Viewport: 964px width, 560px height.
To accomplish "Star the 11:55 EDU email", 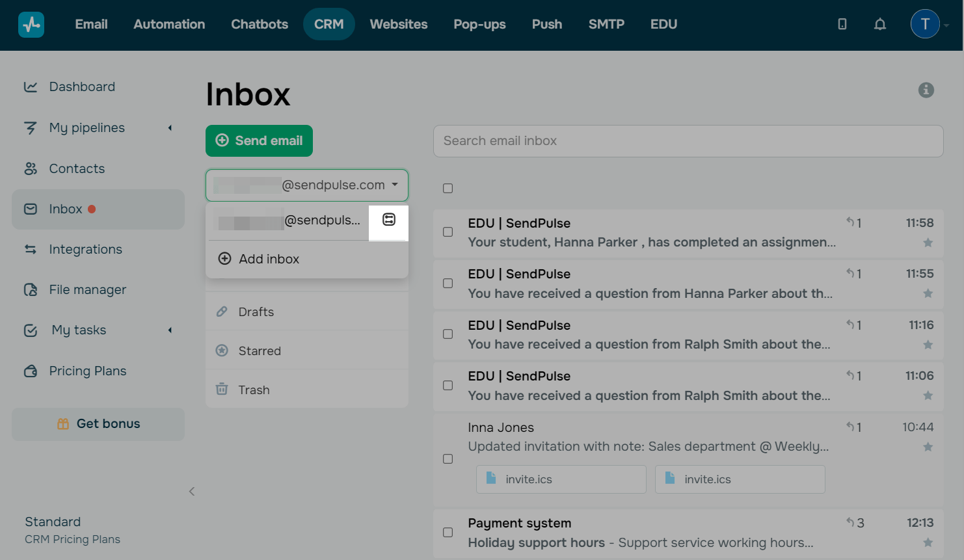I will 928,293.
